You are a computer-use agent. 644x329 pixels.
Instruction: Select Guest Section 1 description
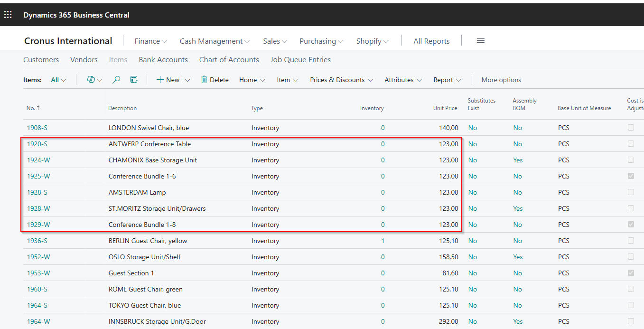[x=131, y=273]
